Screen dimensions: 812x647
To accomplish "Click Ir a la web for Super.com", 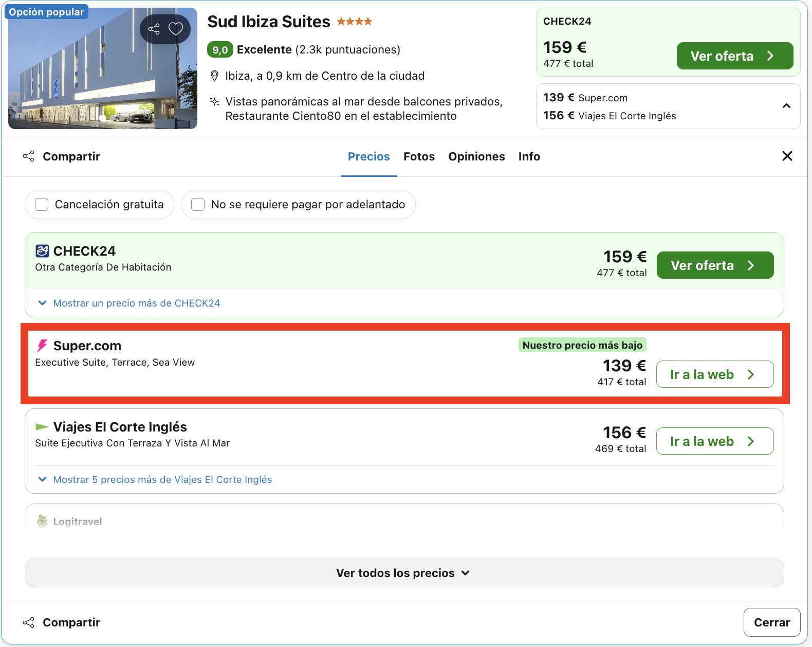I will pos(715,374).
